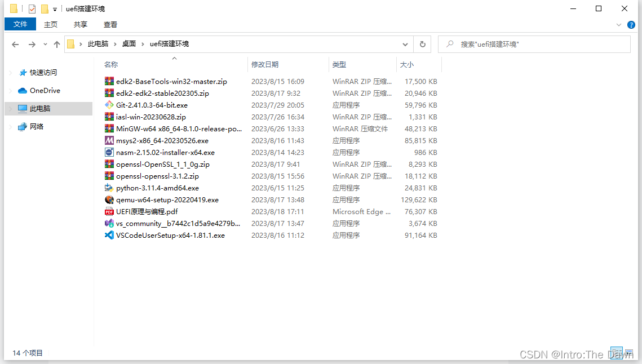Click the archive icon of iasl-win-20230628.zip

coord(109,117)
